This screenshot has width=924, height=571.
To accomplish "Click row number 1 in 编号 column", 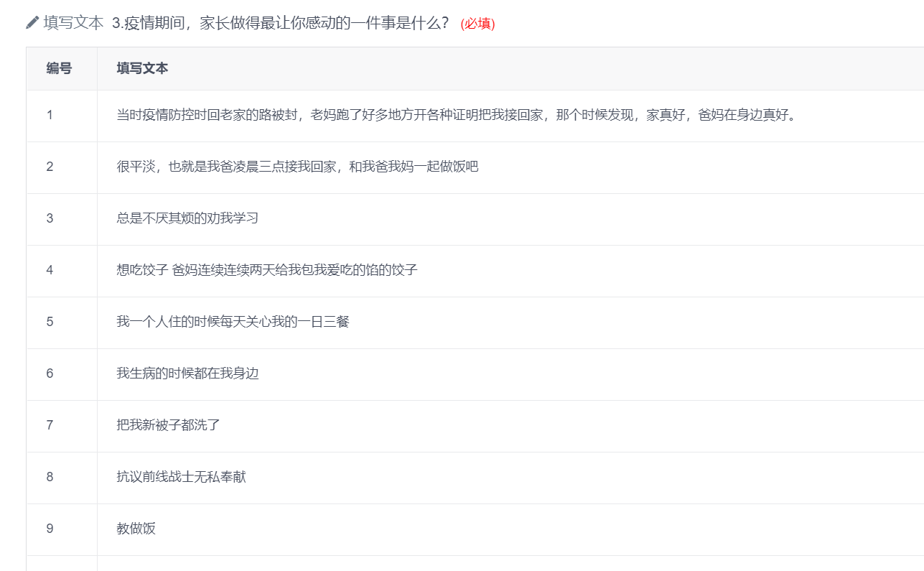I will coord(50,115).
